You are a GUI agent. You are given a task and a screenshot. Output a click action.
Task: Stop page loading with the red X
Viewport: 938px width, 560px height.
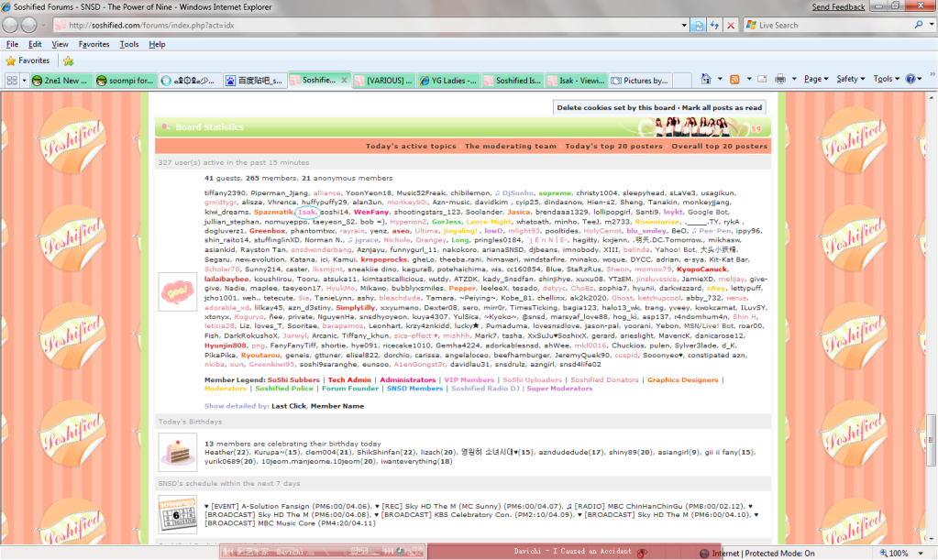(x=731, y=25)
